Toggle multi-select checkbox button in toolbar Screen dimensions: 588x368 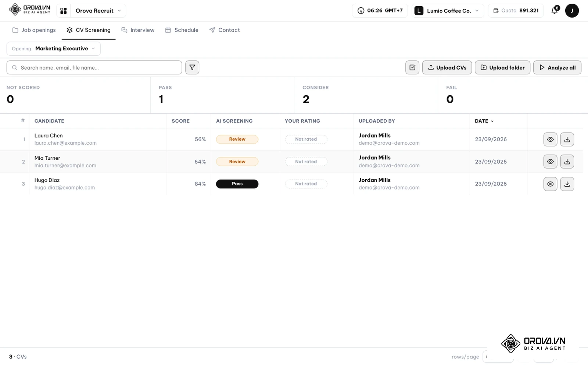(412, 68)
